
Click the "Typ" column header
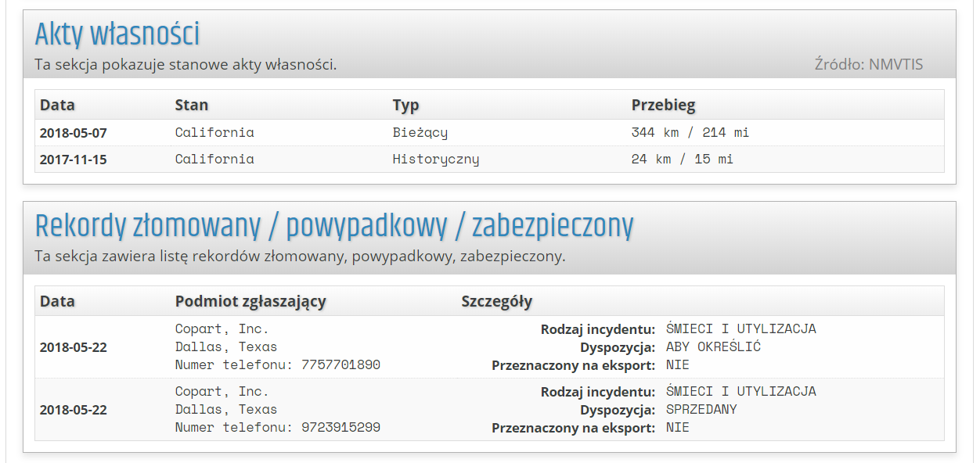(405, 105)
